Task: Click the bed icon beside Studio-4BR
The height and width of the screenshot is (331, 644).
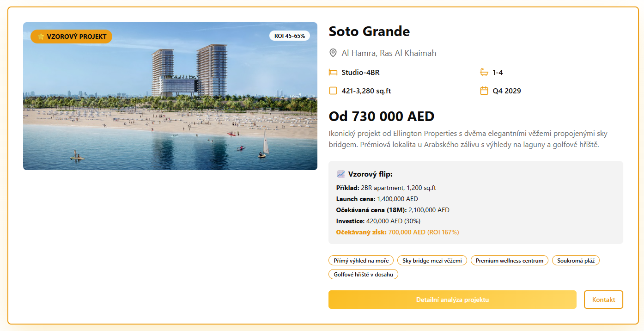Action: coord(333,72)
